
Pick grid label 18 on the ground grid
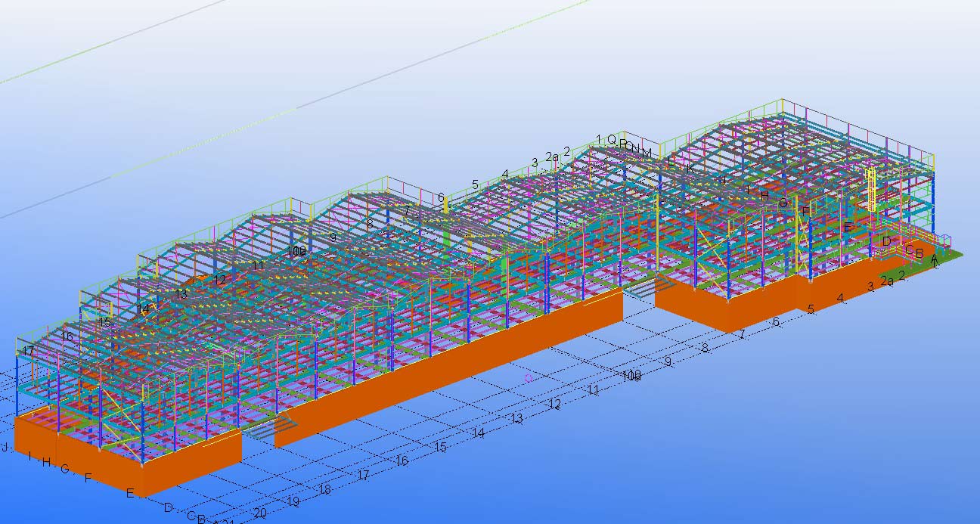tap(324, 490)
